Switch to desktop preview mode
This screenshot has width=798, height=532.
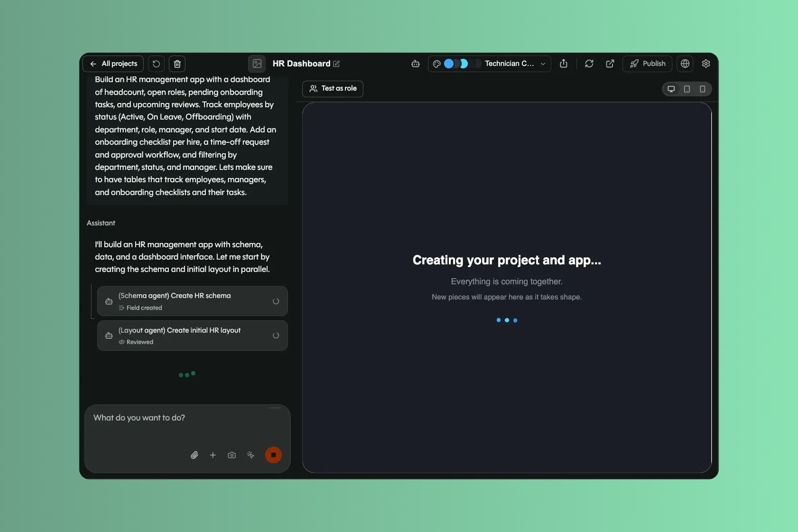(x=671, y=89)
